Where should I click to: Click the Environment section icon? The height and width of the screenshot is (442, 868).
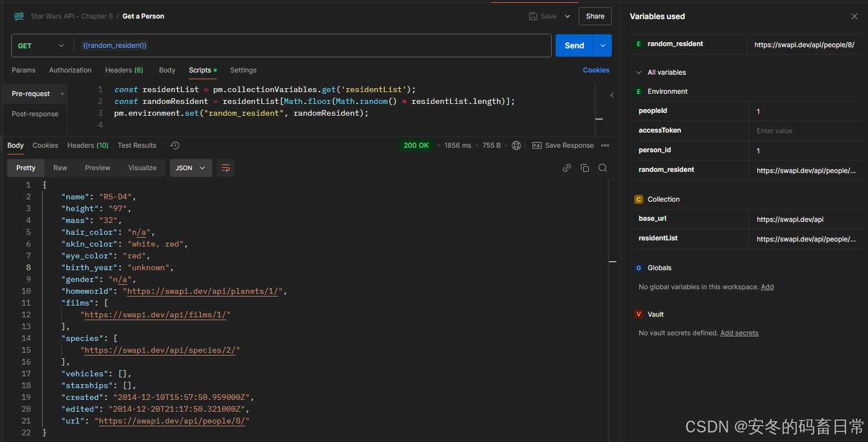(639, 92)
